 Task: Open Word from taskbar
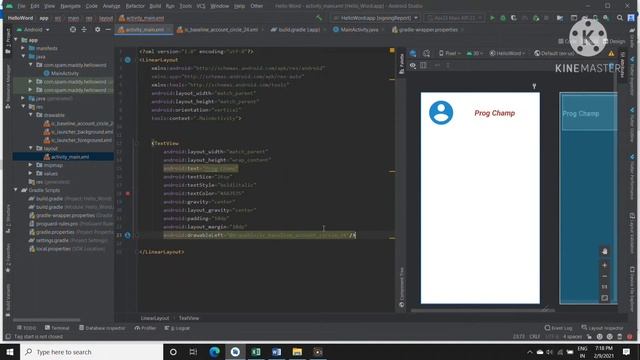click(277, 352)
